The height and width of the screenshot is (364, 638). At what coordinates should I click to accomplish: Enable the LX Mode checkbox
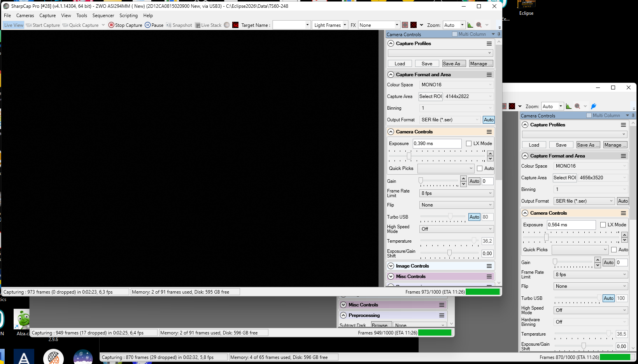(469, 143)
